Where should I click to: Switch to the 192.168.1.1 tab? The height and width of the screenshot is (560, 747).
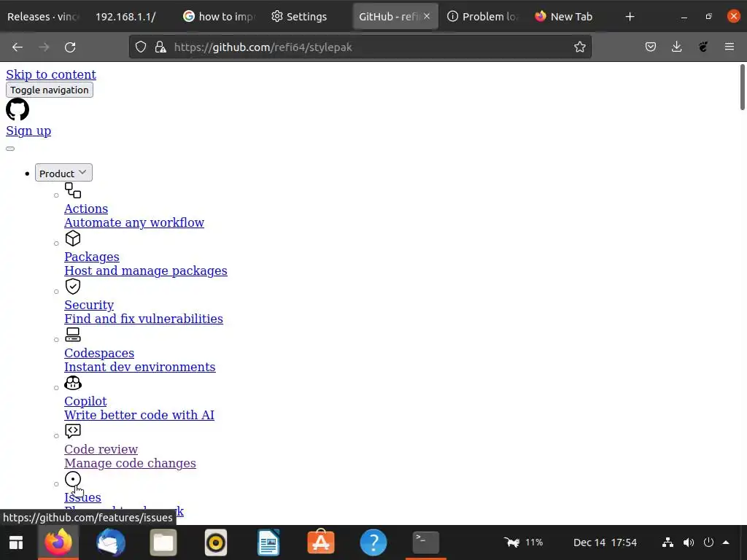125,17
